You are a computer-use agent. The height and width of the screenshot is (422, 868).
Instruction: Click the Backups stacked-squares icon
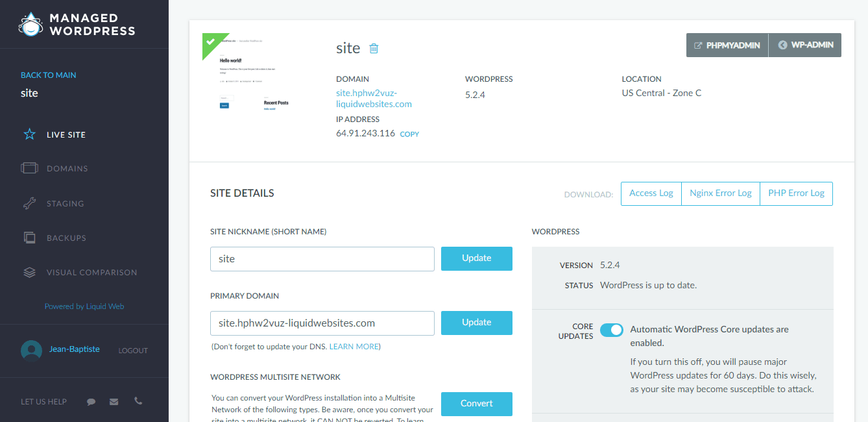[x=29, y=238]
